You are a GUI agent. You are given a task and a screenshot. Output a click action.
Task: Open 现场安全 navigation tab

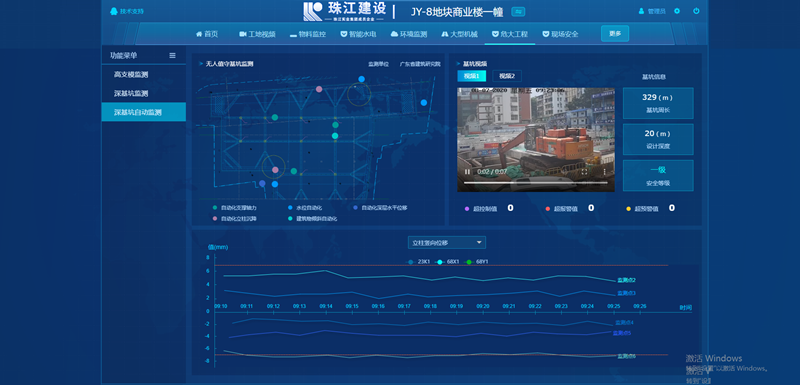point(560,34)
